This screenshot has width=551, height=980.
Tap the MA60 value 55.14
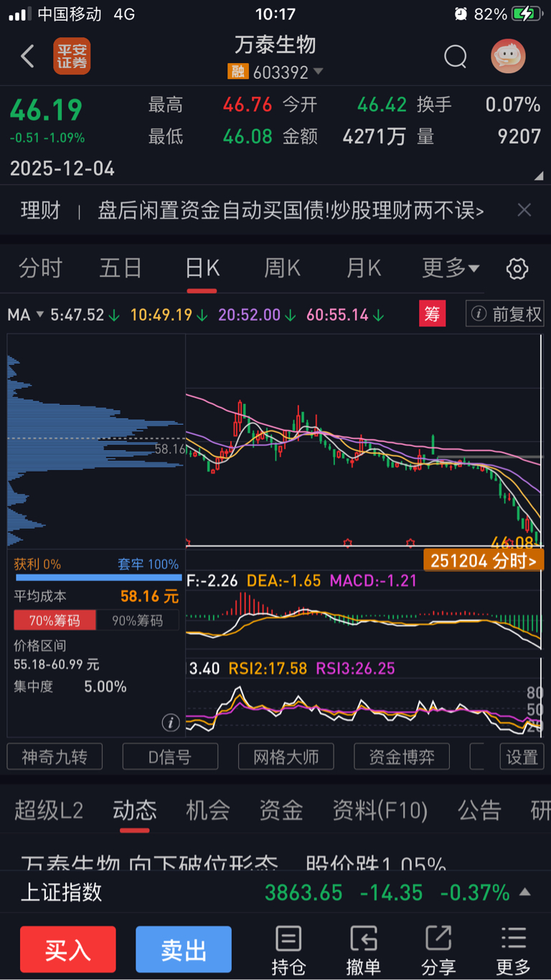[345, 314]
